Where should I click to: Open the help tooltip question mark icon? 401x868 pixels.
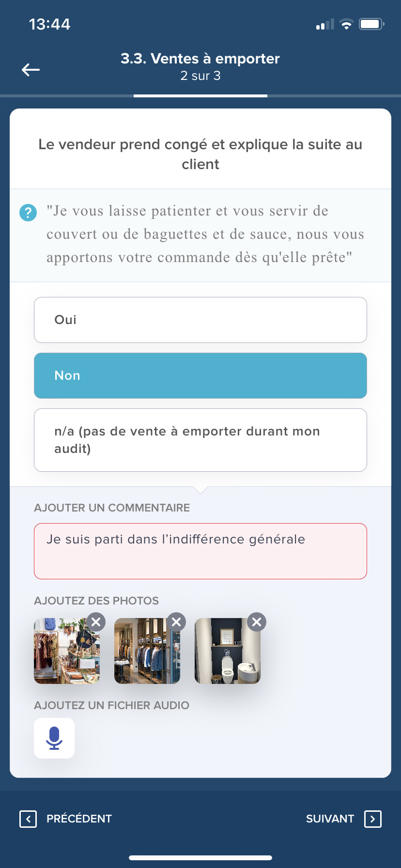click(x=28, y=212)
